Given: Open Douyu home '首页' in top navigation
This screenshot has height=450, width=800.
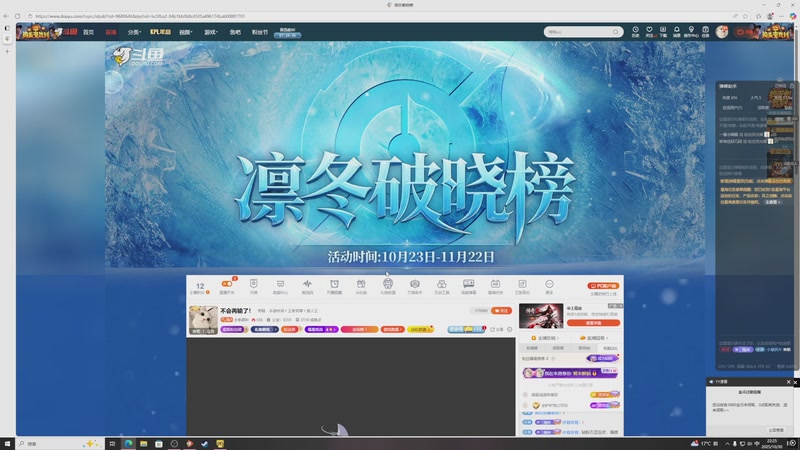Looking at the screenshot, I should tap(89, 32).
